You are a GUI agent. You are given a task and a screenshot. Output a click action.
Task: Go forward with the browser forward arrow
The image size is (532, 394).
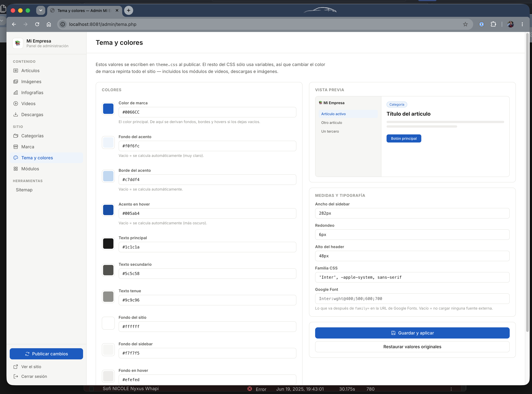point(26,24)
